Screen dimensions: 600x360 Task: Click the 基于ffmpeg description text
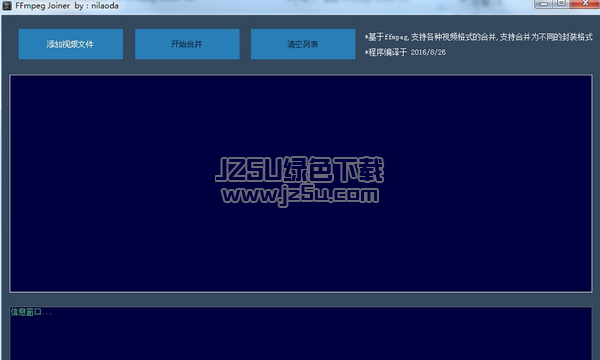(x=479, y=37)
